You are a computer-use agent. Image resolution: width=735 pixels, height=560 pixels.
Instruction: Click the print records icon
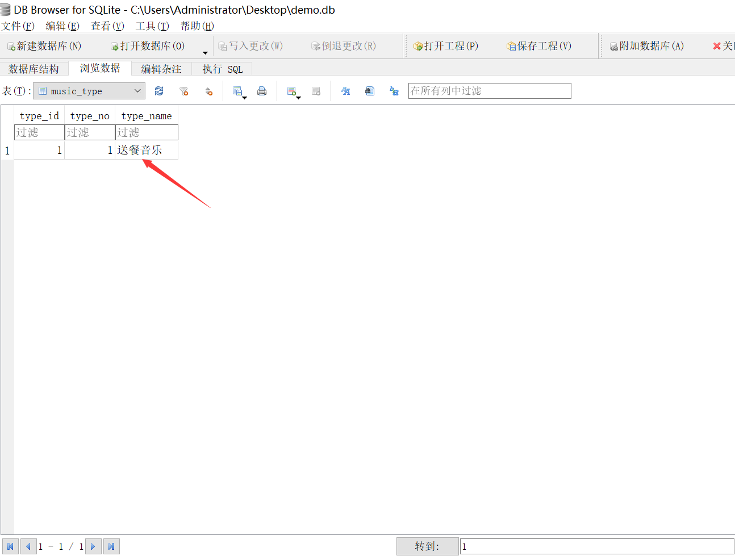[x=261, y=90]
